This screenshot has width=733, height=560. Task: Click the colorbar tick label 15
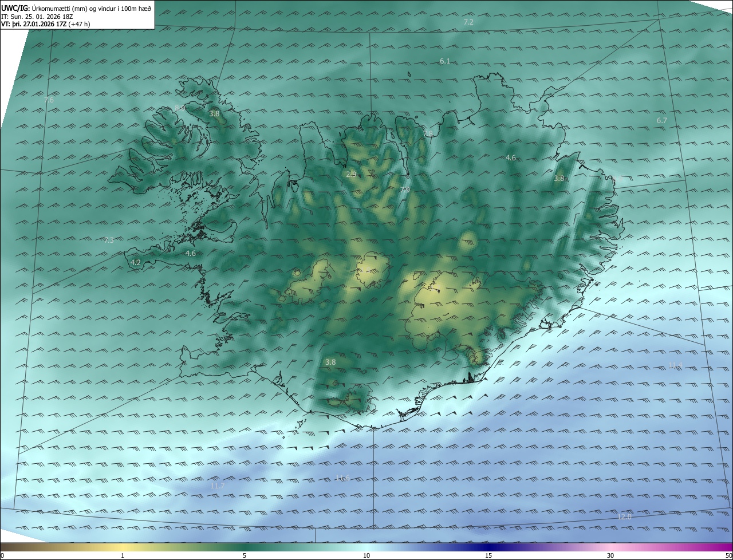tap(488, 555)
